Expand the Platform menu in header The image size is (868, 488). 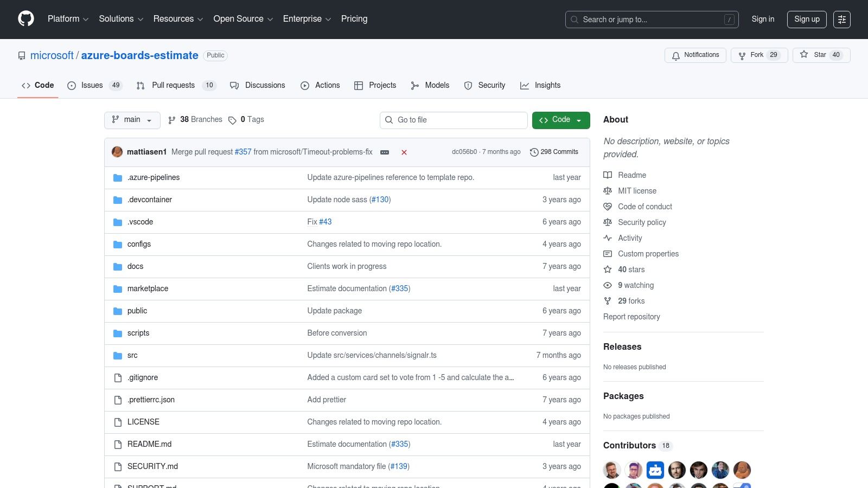tap(68, 19)
